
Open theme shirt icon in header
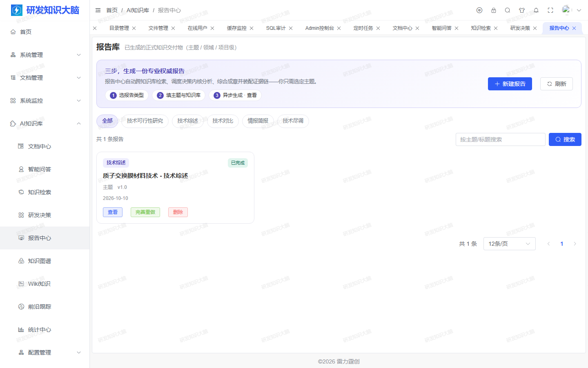[522, 10]
